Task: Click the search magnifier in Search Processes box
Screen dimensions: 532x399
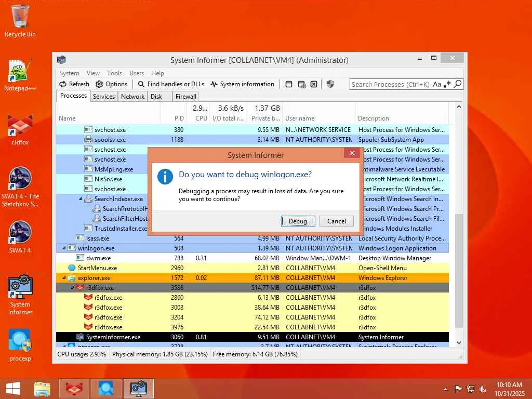Action: click(458, 84)
